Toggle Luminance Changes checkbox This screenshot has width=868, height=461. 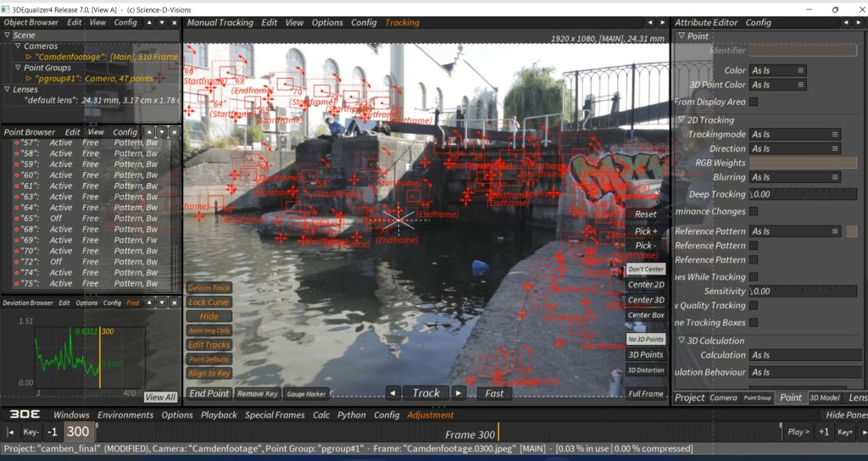point(754,211)
